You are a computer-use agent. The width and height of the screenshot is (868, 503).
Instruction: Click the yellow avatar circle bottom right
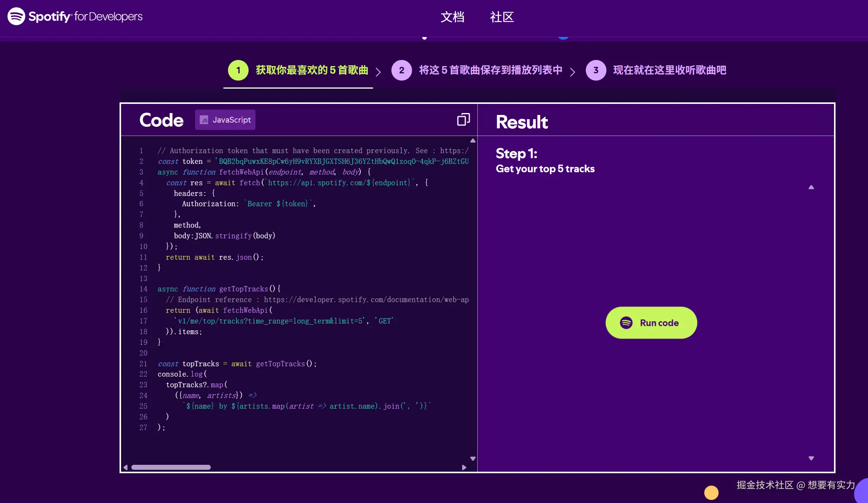click(711, 493)
